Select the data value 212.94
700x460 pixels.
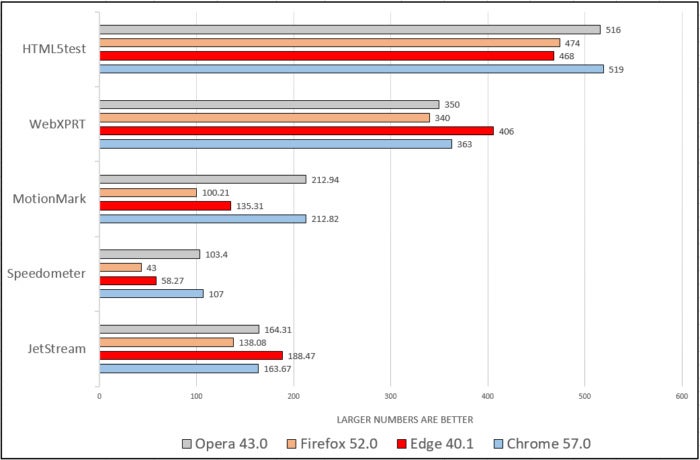coord(325,180)
